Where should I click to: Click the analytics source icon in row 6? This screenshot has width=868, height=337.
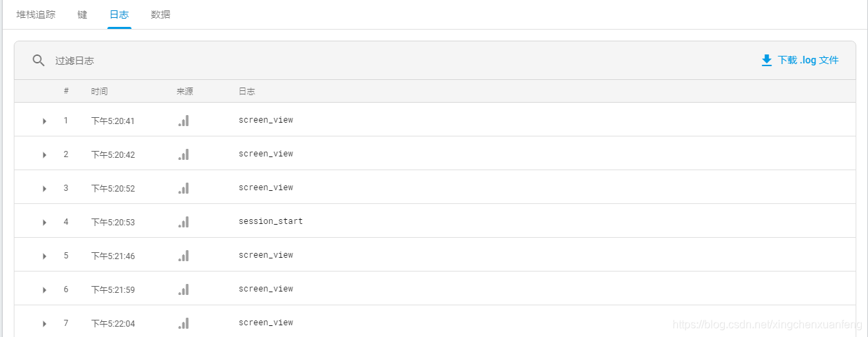184,289
